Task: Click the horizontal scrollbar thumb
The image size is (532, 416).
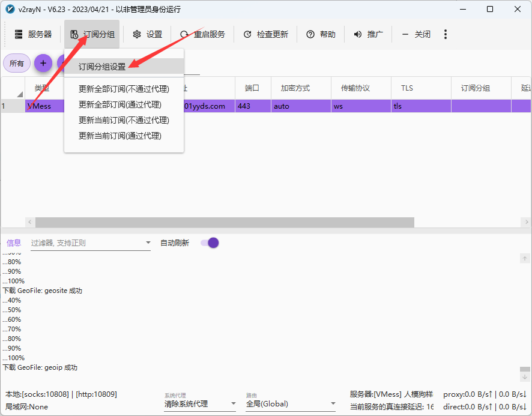Action: click(225, 222)
